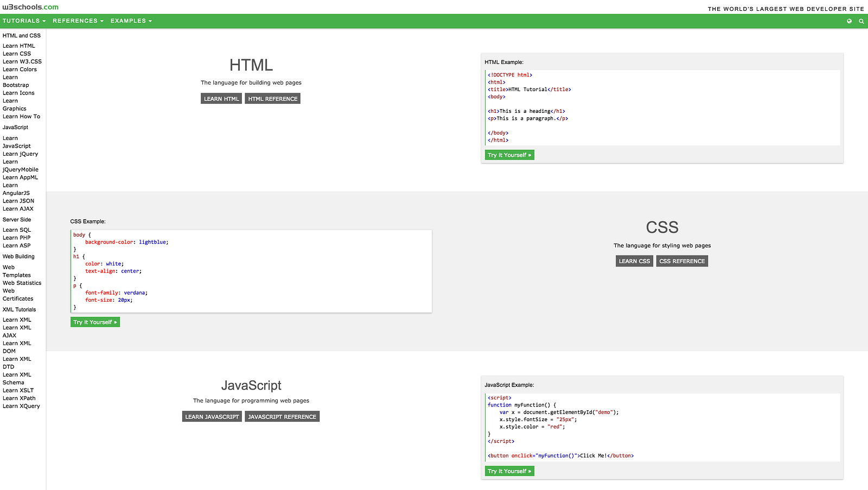Viewport: 868px width, 490px height.
Task: Click the LEARN JAVASCRIPT button
Action: click(x=212, y=417)
